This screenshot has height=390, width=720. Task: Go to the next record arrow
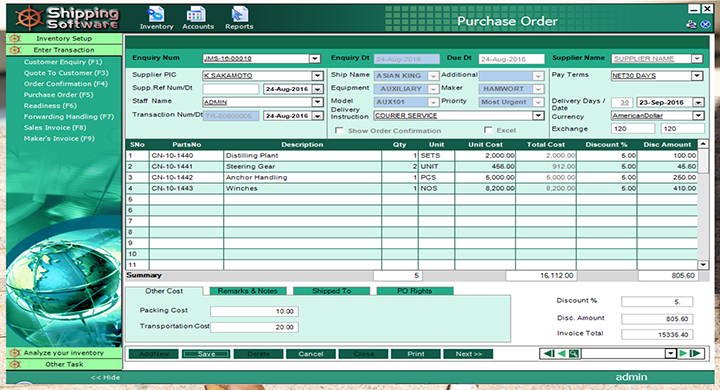click(683, 353)
